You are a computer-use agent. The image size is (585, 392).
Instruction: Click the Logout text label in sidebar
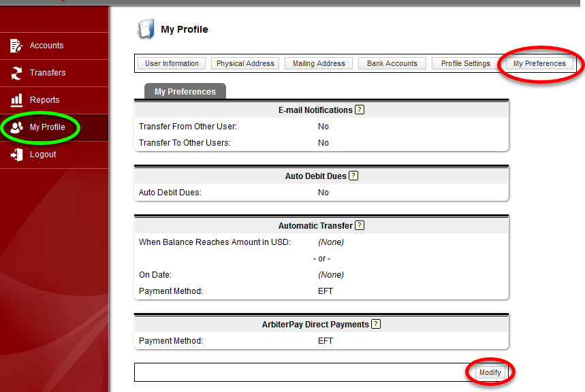coord(43,154)
